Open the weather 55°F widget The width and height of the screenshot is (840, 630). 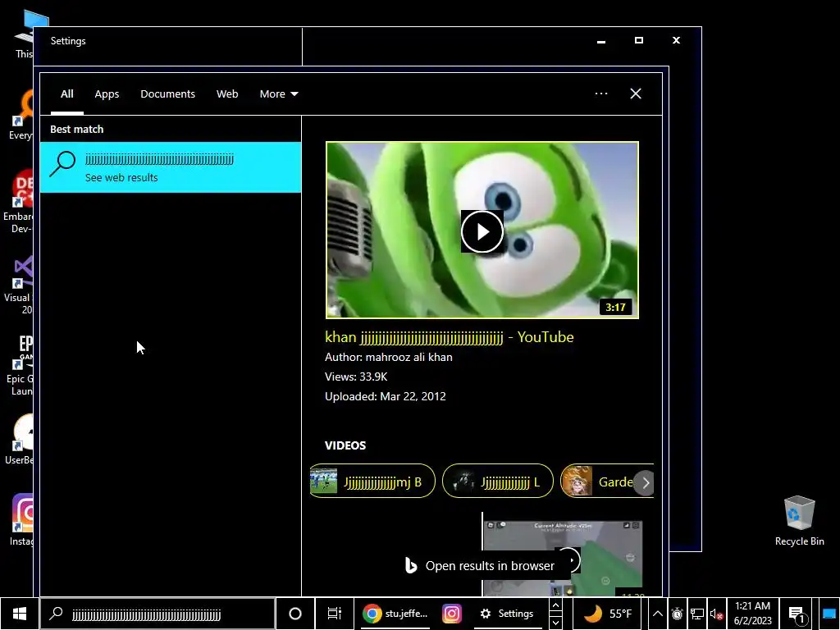coord(609,614)
